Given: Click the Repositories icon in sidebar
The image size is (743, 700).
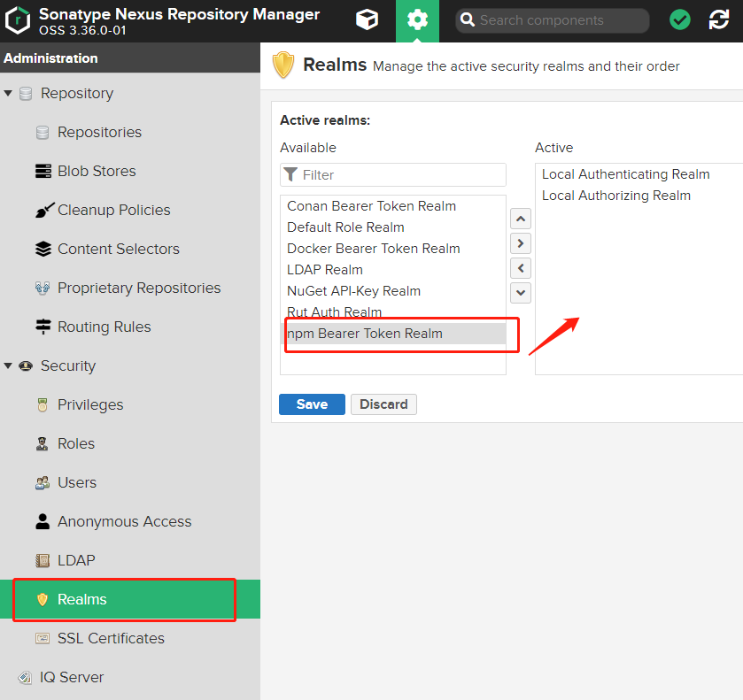Looking at the screenshot, I should (43, 132).
